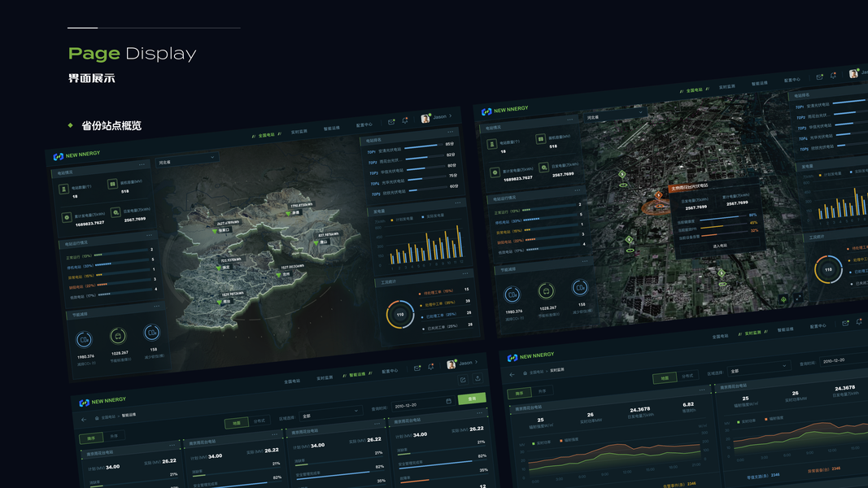This screenshot has width=868, height=488.
Task: Click the TOP5 ranking bar in province map dashboard
Action: (426, 189)
